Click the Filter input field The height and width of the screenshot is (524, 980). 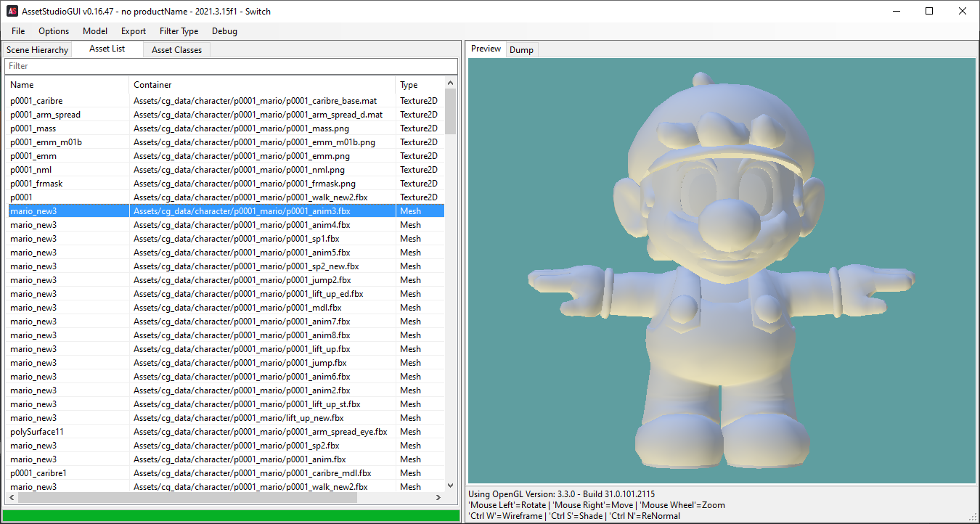click(x=232, y=66)
